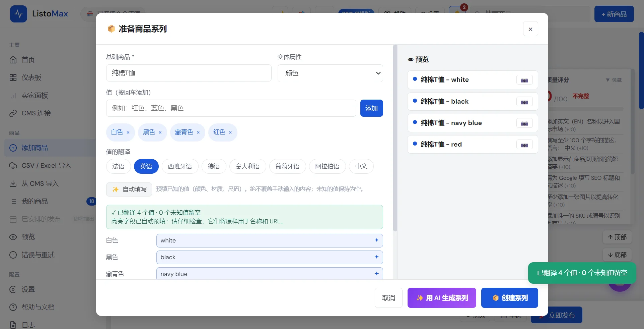Remove the 黑色 value chip

click(160, 132)
